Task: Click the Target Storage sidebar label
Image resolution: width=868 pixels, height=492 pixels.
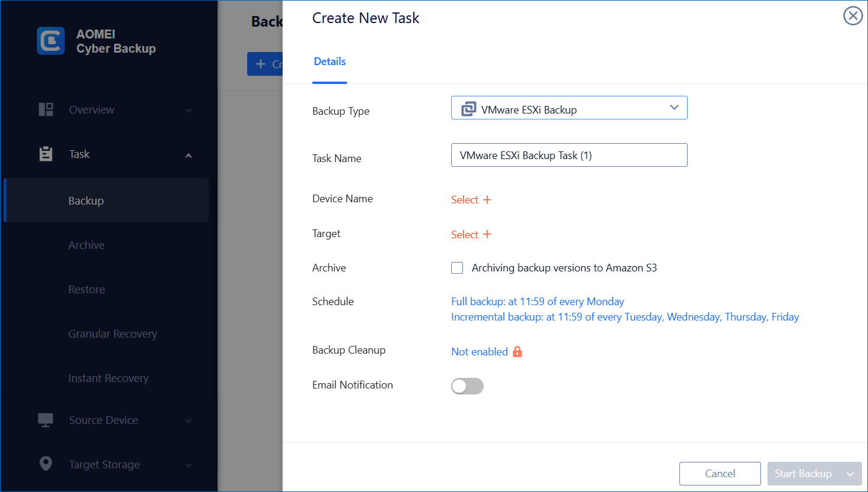Action: 104,464
